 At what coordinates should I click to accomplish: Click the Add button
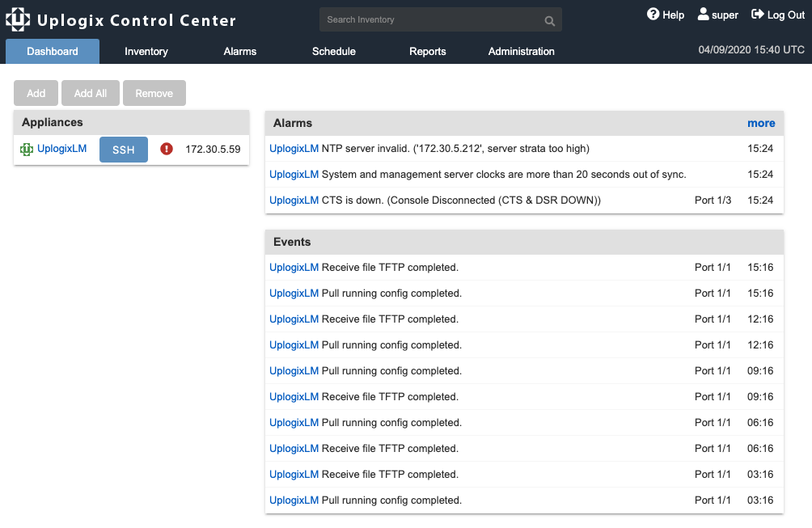point(36,93)
